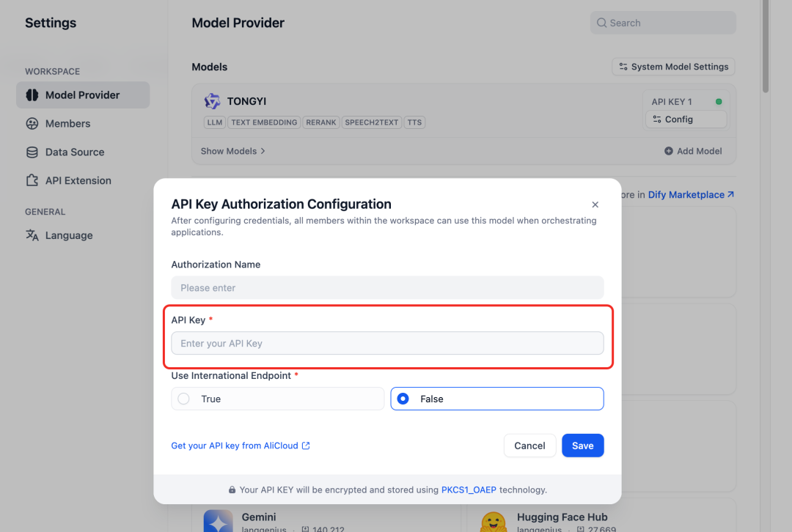Click the Gemini provider logo
This screenshot has width=792, height=532.
[219, 521]
